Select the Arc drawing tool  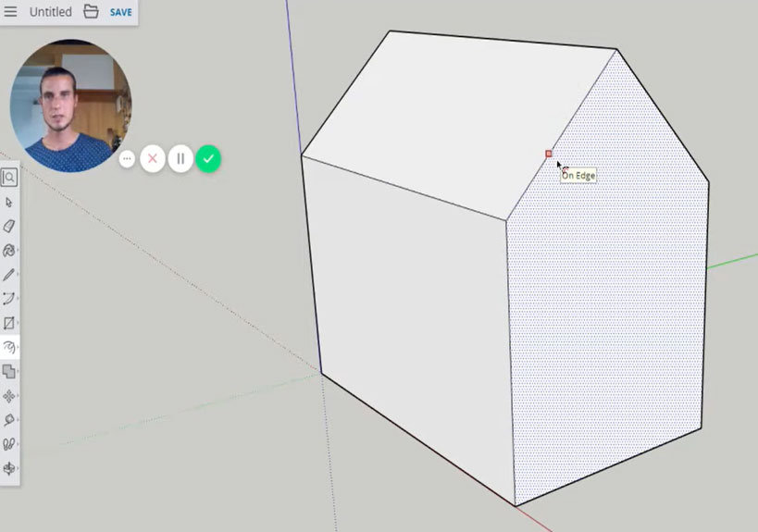[9, 299]
